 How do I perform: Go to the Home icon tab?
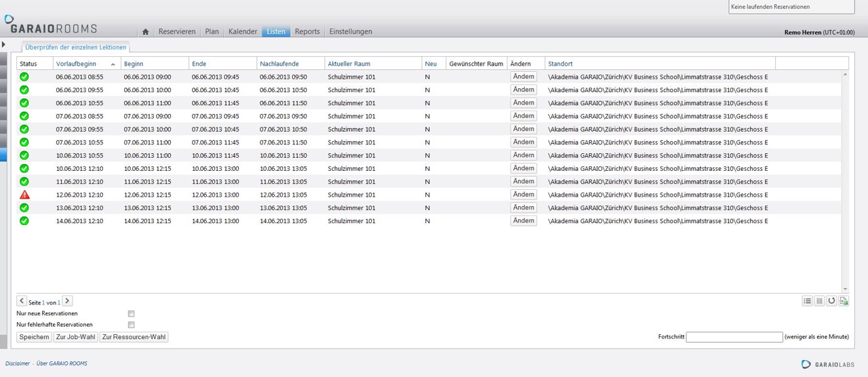click(x=145, y=32)
